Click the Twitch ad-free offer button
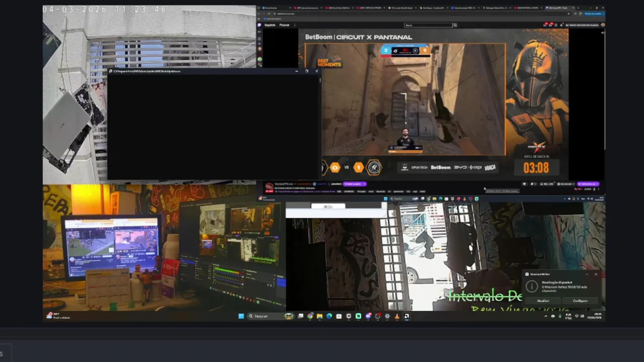Screen dimensions: 644x362 [583, 25]
